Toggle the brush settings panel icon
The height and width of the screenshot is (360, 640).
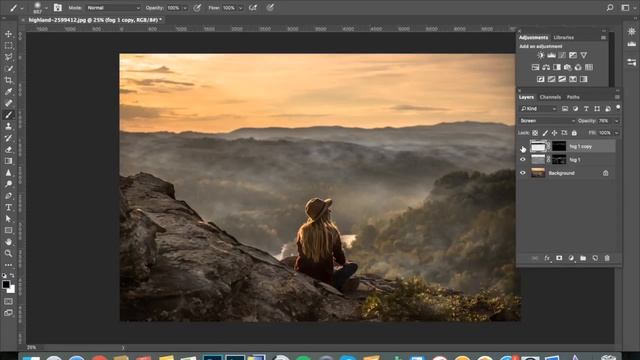[x=57, y=8]
